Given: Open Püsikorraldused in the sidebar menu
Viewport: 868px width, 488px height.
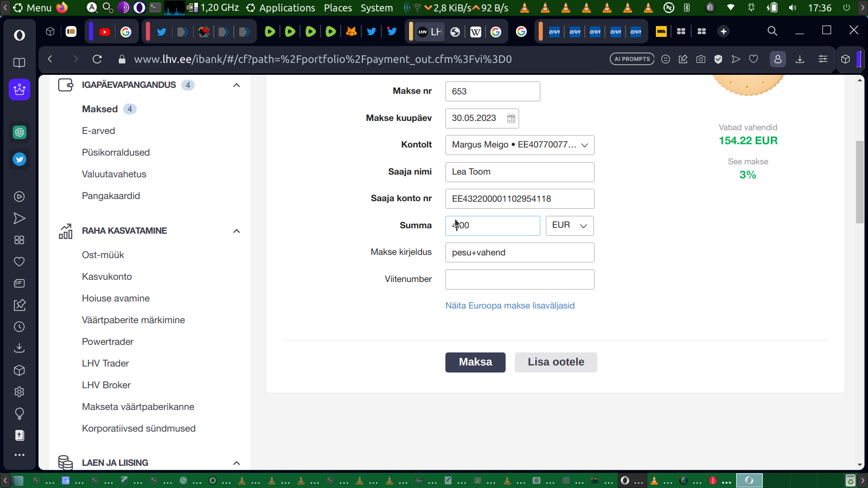Looking at the screenshot, I should (116, 152).
